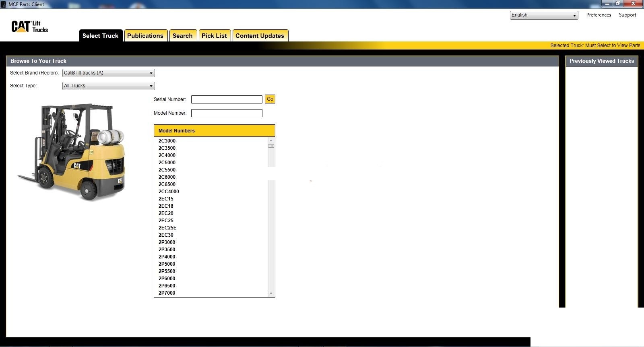Screen dimensions: 644x347
Task: Select model 2EC18 in the list
Action: click(166, 206)
